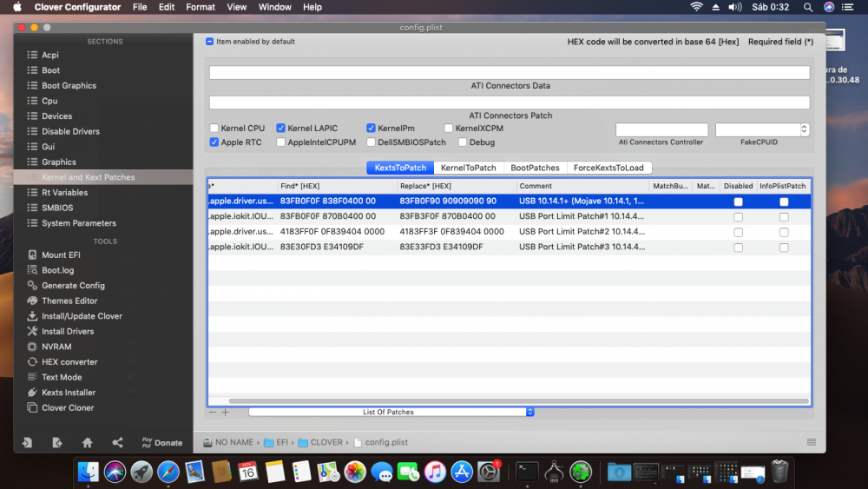This screenshot has width=868, height=489.
Task: Select the Boot Graphics section
Action: pyautogui.click(x=69, y=85)
